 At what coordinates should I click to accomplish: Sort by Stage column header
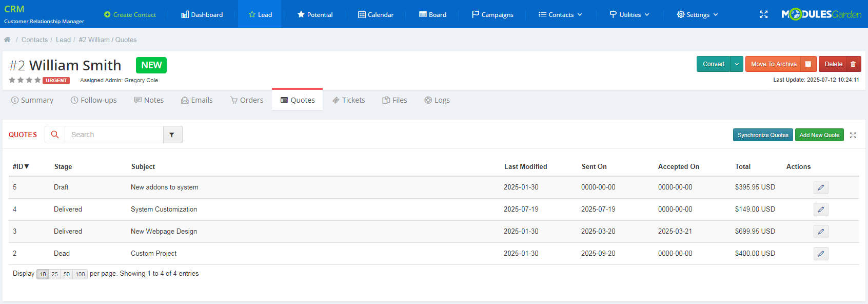[x=63, y=166]
